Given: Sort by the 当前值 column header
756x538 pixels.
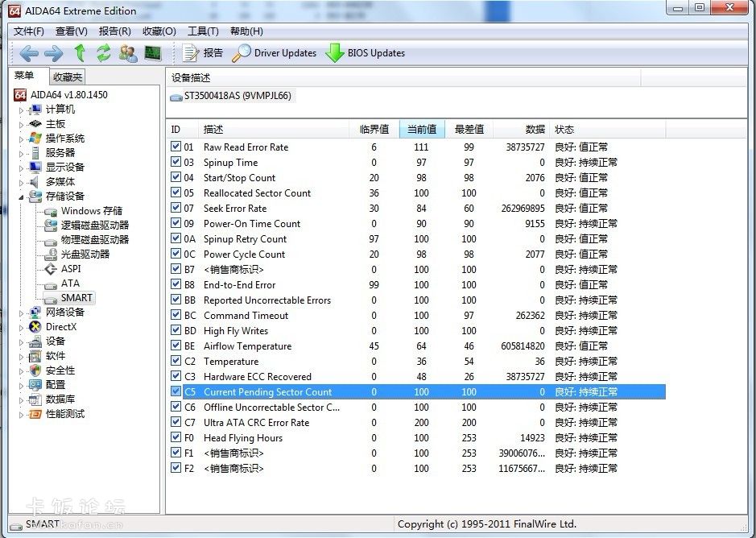Looking at the screenshot, I should [422, 130].
